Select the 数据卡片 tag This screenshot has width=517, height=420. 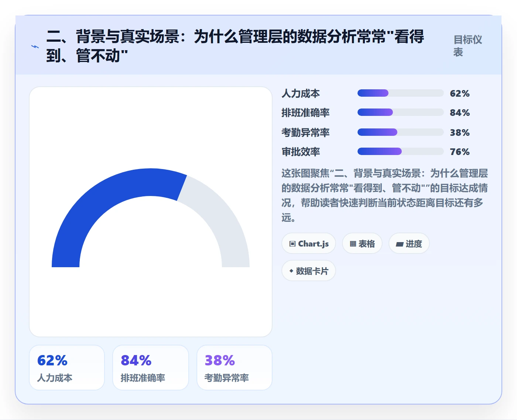tap(309, 271)
